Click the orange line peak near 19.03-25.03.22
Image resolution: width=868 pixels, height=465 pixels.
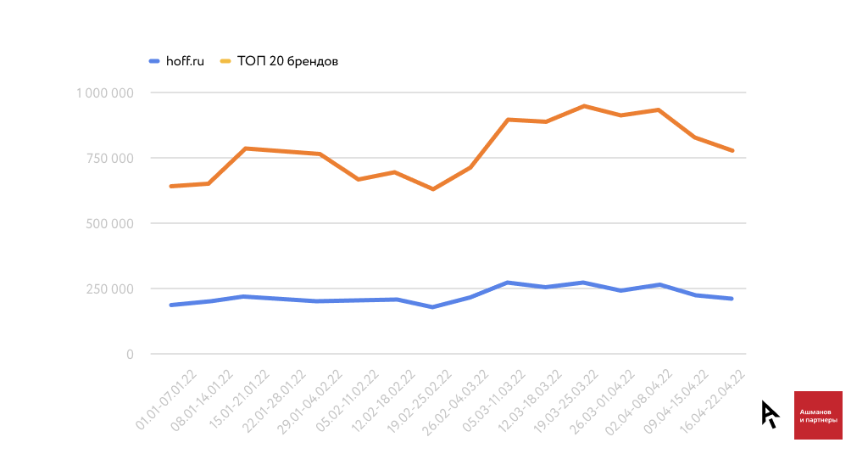(584, 106)
